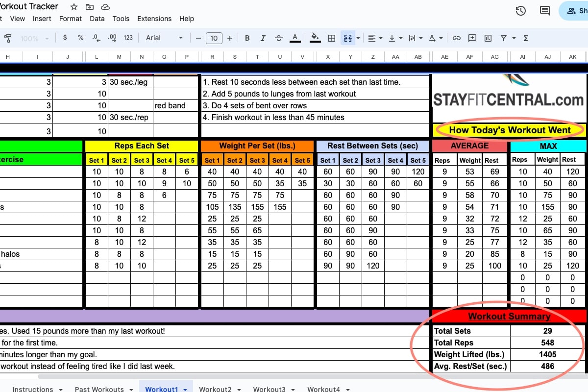Viewport: 588px width, 392px height.
Task: Open the Arial font dropdown
Action: click(164, 38)
